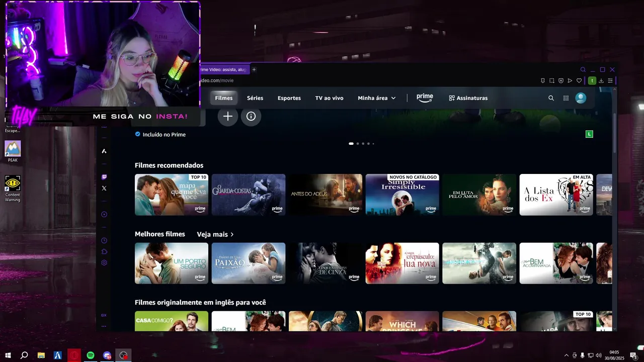Open Content Warning desktop shortcut
The width and height of the screenshot is (644, 362).
point(13,189)
